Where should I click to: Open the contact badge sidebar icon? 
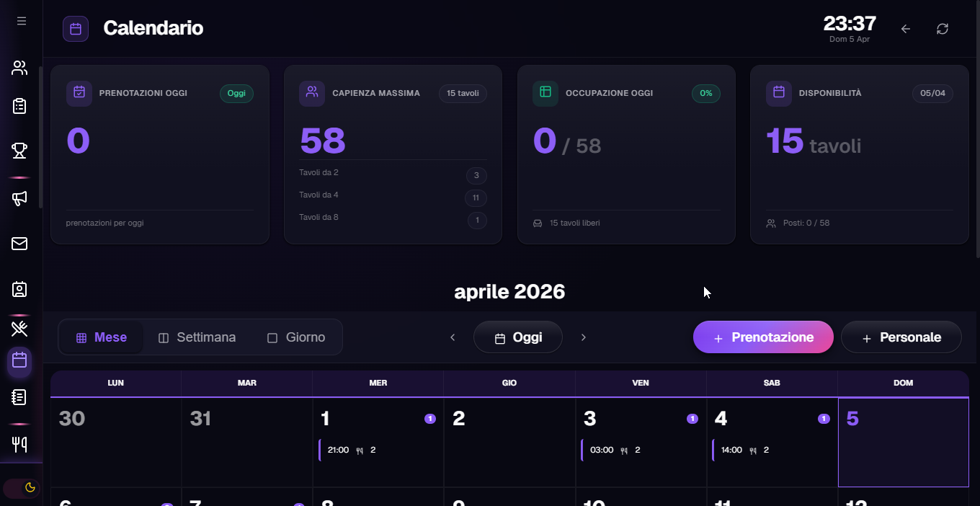pos(19,289)
